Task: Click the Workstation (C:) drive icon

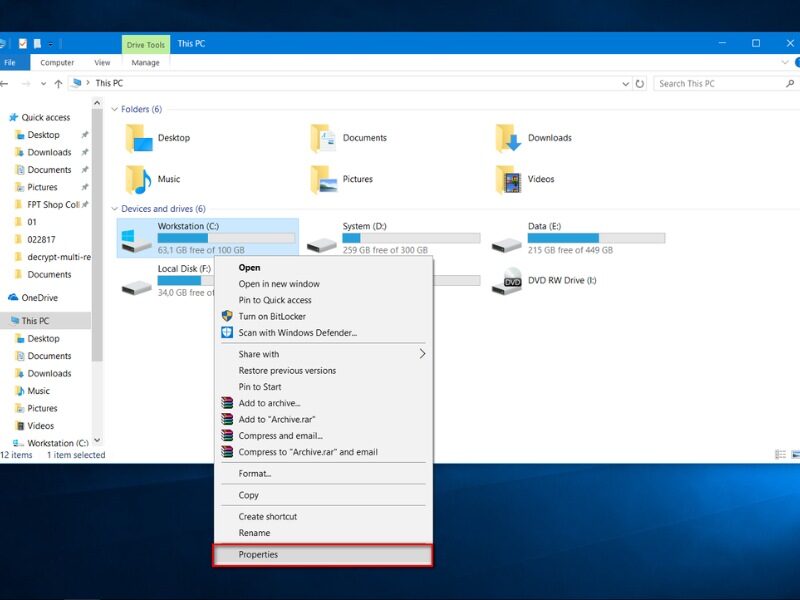Action: tap(133, 239)
